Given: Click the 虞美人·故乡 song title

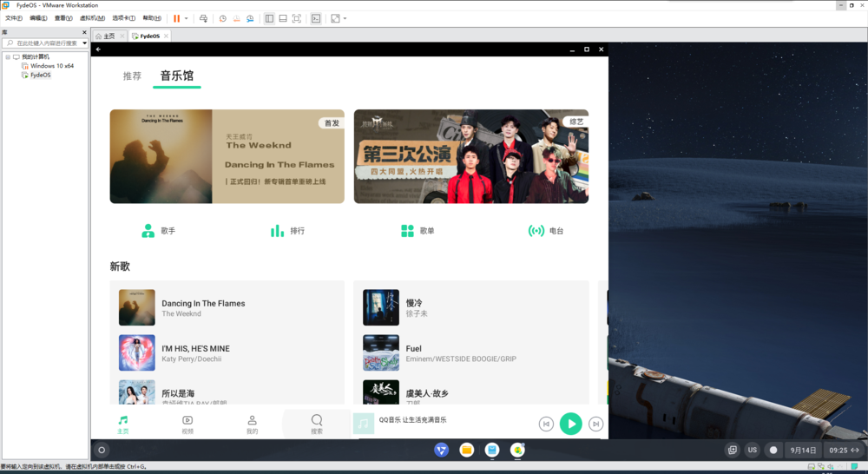Looking at the screenshot, I should pyautogui.click(x=427, y=393).
